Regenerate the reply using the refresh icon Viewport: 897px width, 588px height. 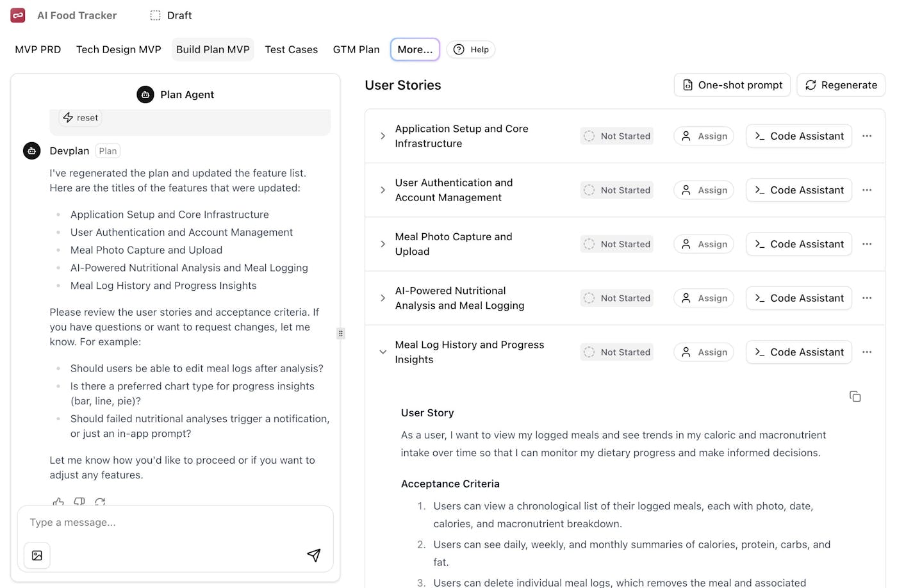[x=100, y=502]
